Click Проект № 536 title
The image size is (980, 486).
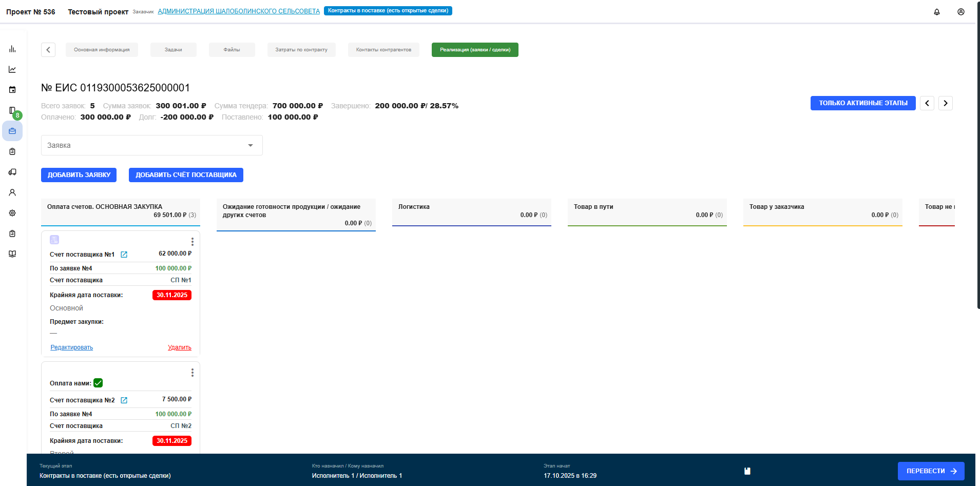31,12
